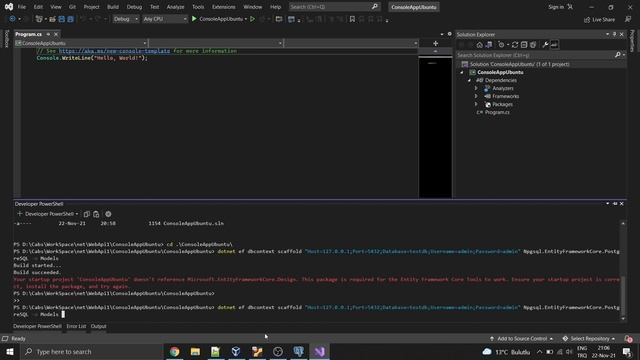Open startup project ConsoleAppUbuntu dropdown arrow

pyautogui.click(x=246, y=19)
